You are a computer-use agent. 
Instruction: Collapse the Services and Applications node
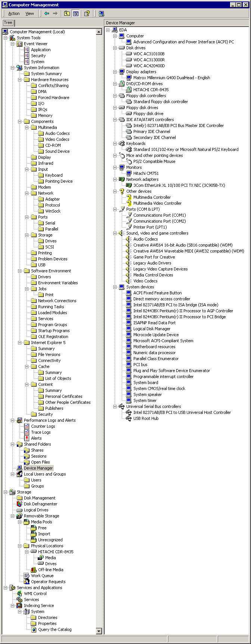[x=6, y=588]
